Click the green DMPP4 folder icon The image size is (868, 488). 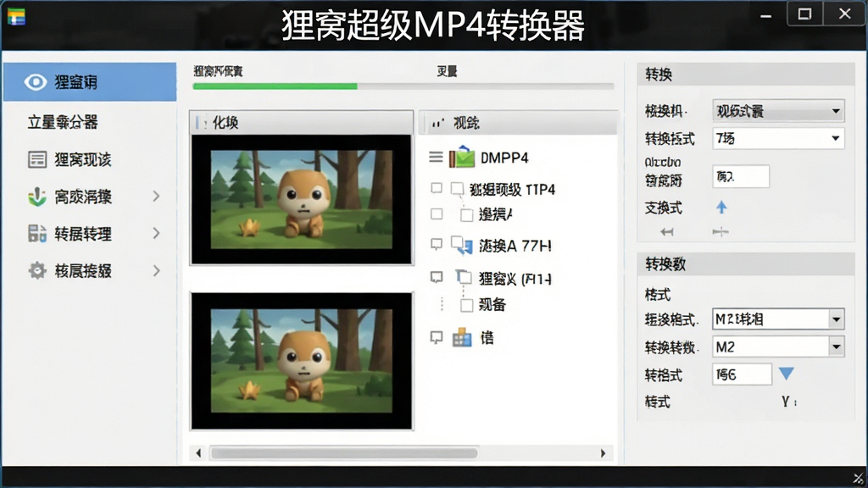(462, 157)
